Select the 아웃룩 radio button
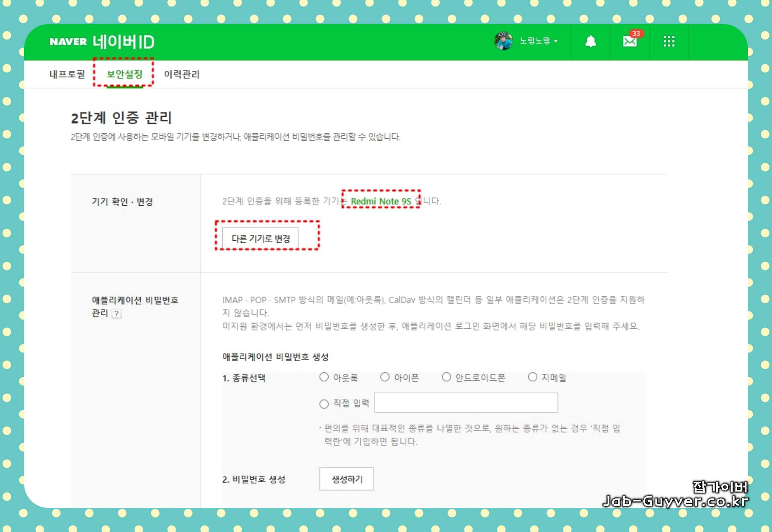772x532 pixels. pos(324,377)
